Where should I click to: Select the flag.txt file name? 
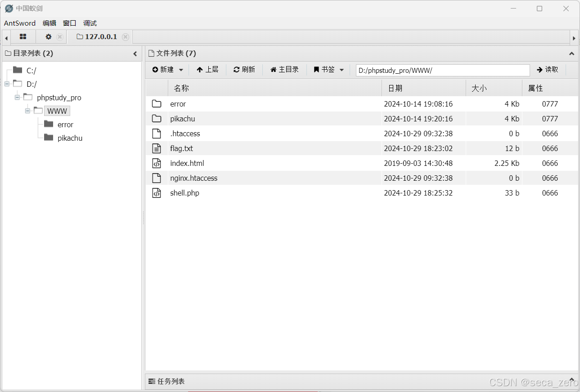(181, 148)
